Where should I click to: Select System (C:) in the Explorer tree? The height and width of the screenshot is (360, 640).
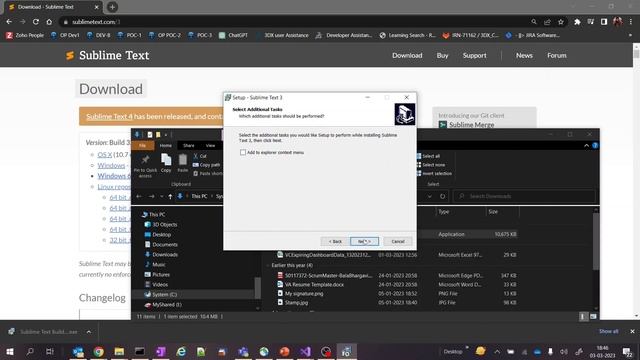tap(160, 294)
